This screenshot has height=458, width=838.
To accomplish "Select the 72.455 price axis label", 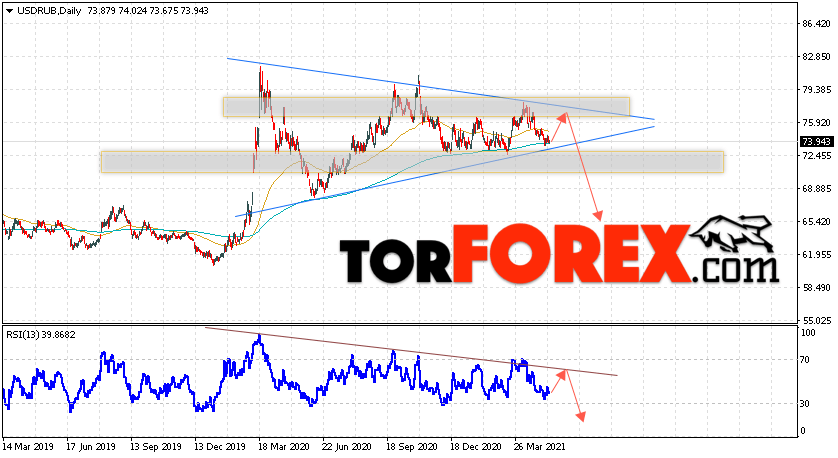I will click(817, 156).
